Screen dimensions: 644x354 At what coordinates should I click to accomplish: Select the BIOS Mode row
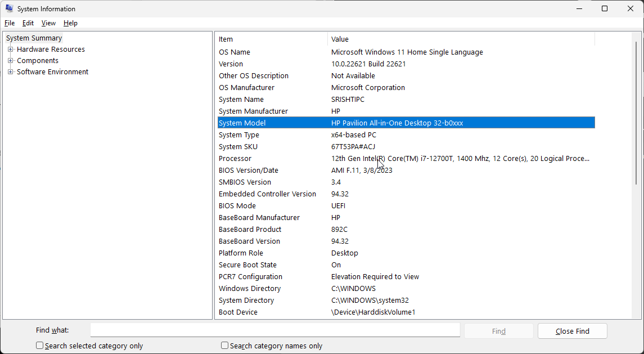pos(406,206)
